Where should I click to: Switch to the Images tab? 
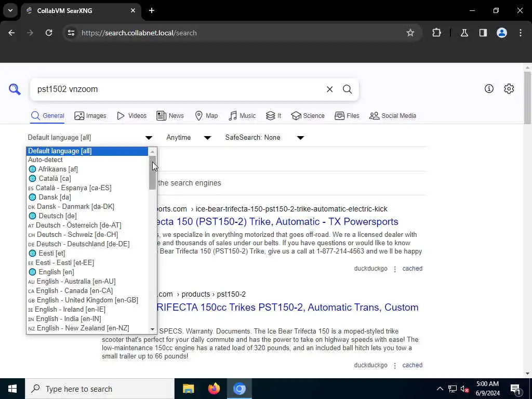[90, 116]
